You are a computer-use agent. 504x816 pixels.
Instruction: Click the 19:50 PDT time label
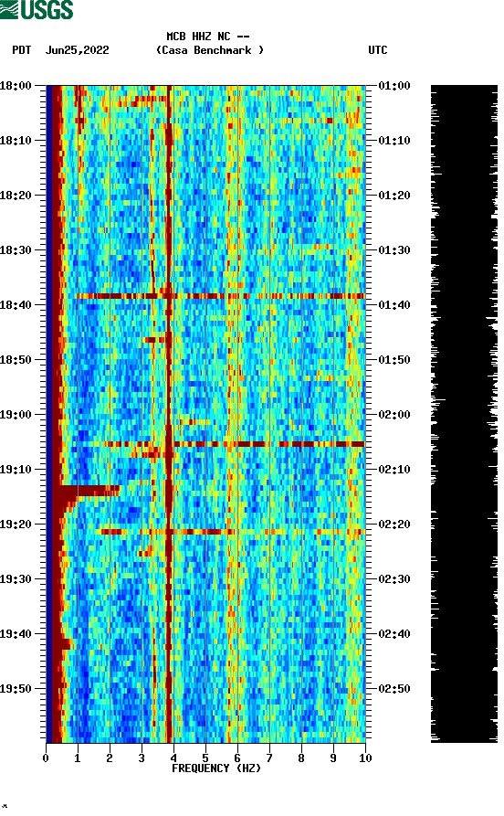click(x=16, y=688)
